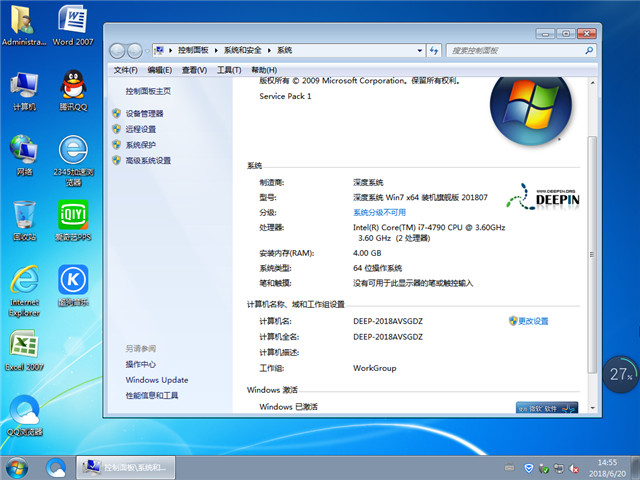Navigate to 系统和安全 in breadcrumb
The image size is (640, 480).
(242, 51)
